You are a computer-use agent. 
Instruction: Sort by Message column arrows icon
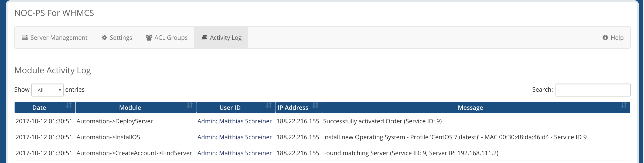624,105
